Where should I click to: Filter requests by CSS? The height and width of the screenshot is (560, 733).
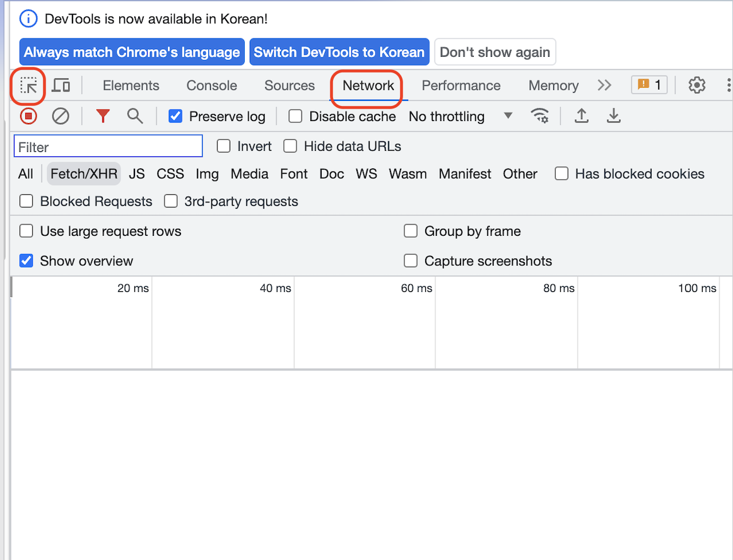[x=170, y=174]
